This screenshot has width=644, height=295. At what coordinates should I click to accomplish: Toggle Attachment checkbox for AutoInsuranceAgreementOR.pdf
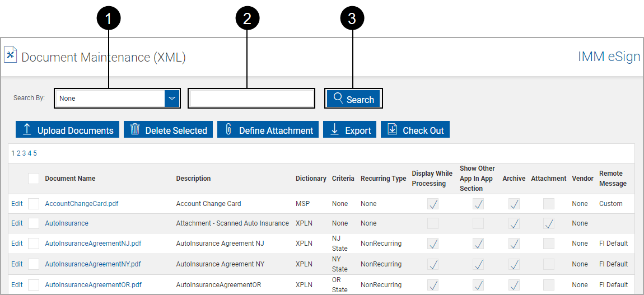pos(548,284)
